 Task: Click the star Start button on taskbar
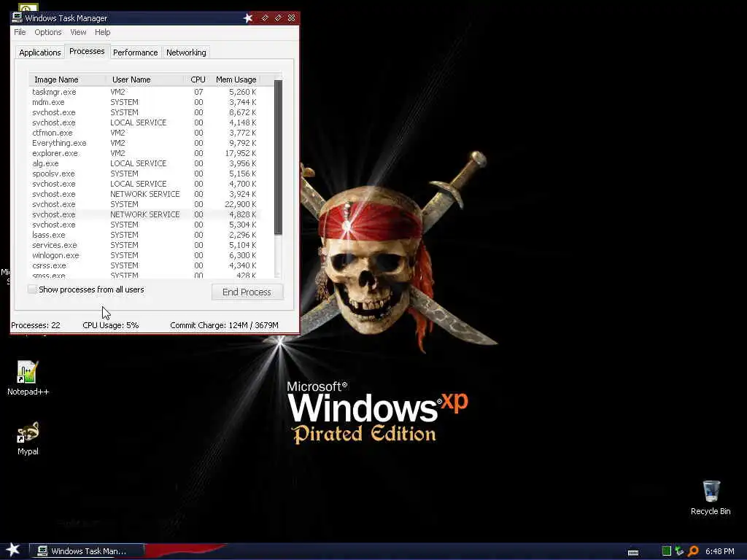[x=13, y=550]
